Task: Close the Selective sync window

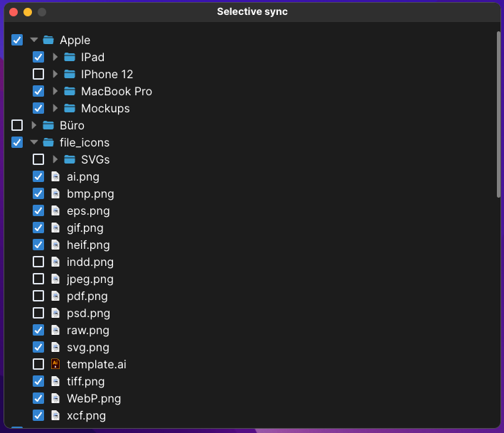Action: 14,12
